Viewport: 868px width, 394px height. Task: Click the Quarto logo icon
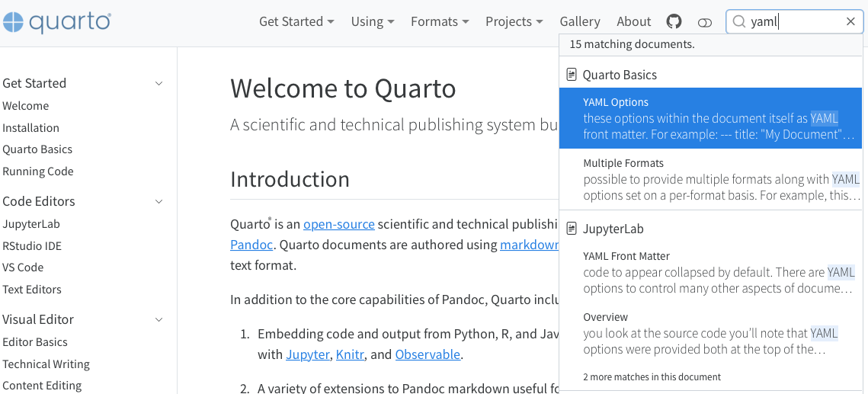pyautogui.click(x=14, y=22)
